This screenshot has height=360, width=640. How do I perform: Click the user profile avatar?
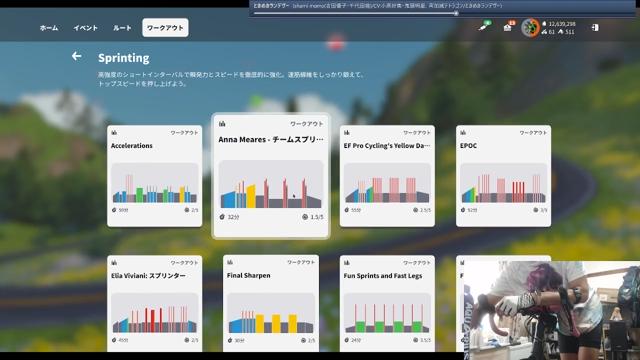[x=530, y=28]
